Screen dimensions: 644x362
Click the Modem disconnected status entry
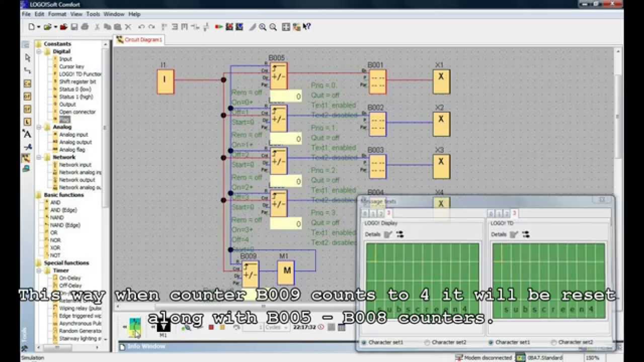tap(483, 358)
